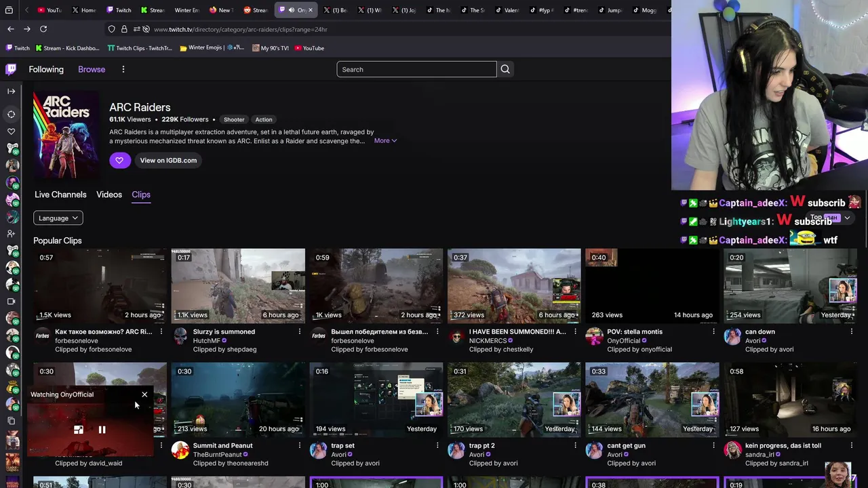The image size is (868, 488).
Task: Open the three-dot menu next to Browse
Action: [123, 69]
